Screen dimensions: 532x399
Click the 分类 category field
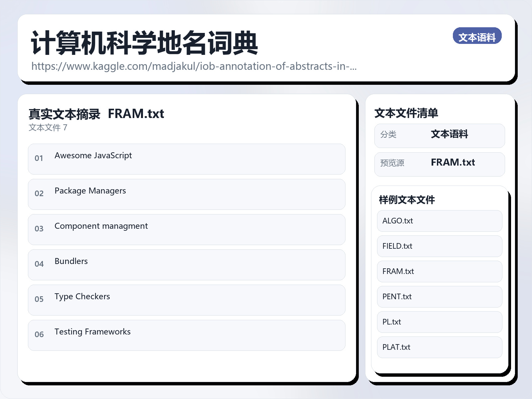pos(440,135)
